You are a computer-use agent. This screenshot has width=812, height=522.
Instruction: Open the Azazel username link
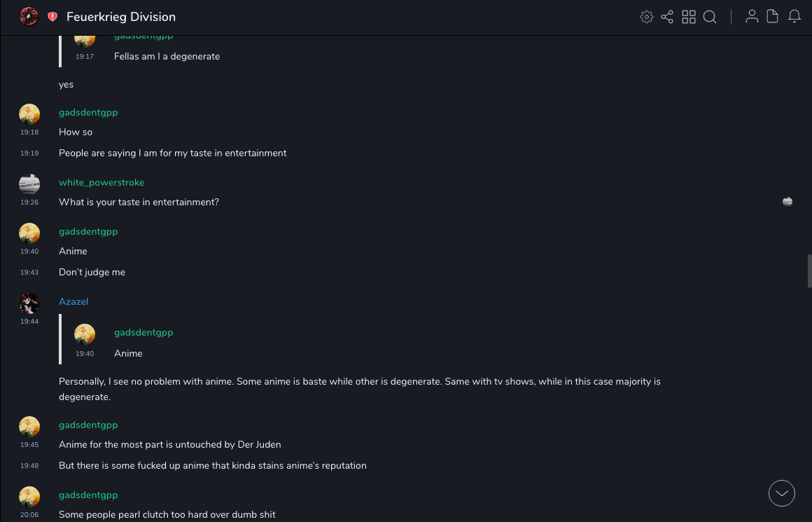pos(73,301)
